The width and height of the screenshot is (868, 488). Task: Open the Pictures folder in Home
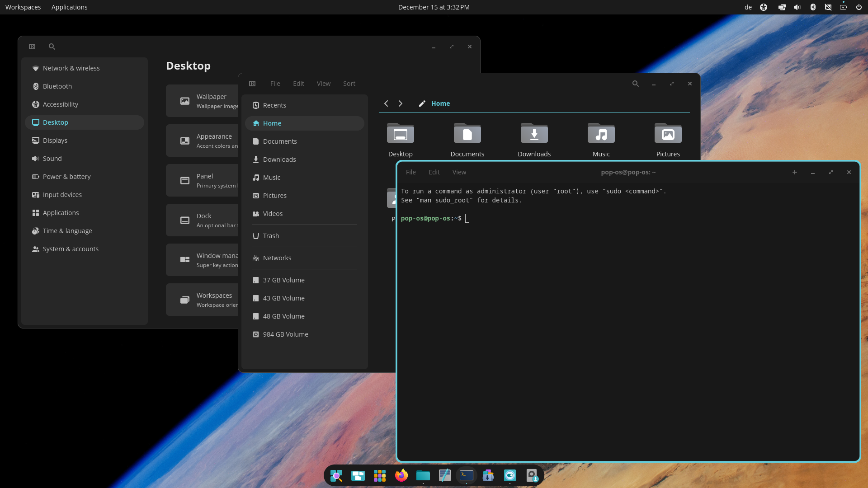click(668, 134)
